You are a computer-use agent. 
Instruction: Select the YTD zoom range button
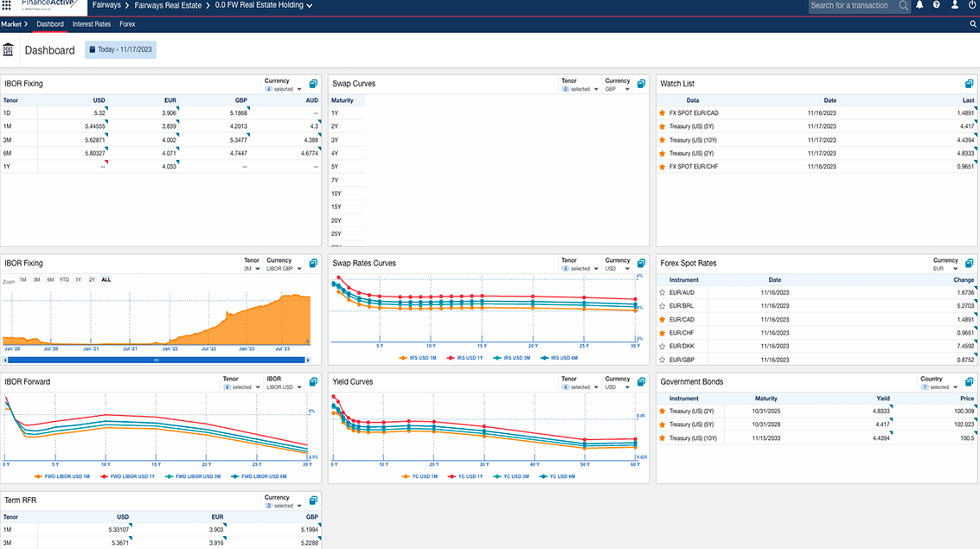coord(64,280)
